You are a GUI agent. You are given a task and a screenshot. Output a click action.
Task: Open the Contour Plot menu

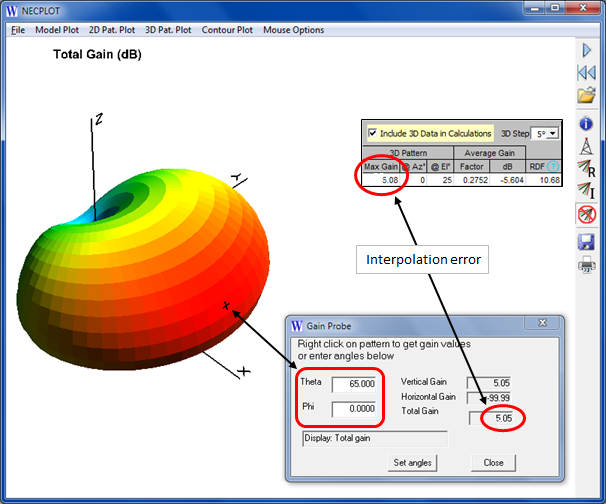(227, 30)
